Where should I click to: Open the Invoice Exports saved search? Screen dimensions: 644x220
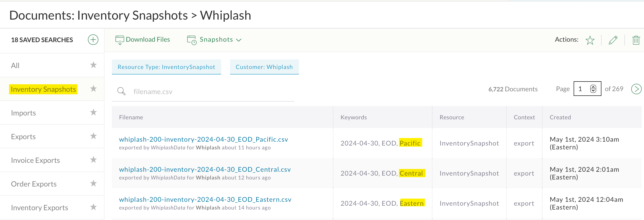(x=52, y=160)
